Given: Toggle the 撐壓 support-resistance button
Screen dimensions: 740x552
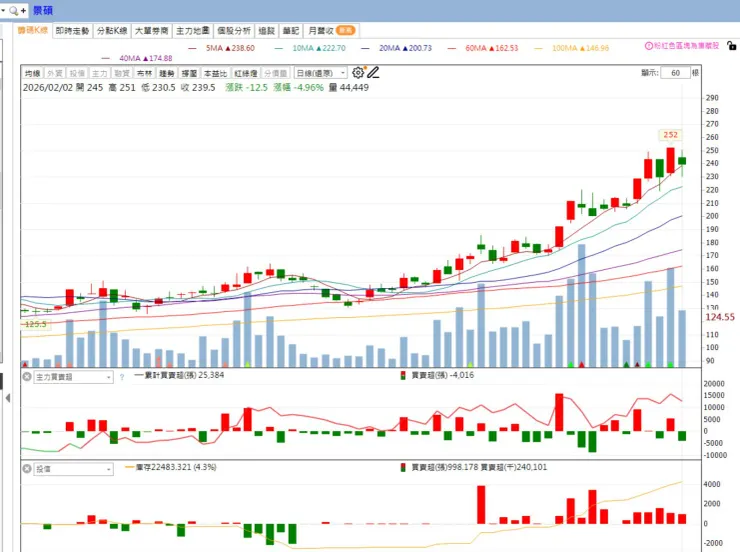Looking at the screenshot, I should (x=189, y=73).
